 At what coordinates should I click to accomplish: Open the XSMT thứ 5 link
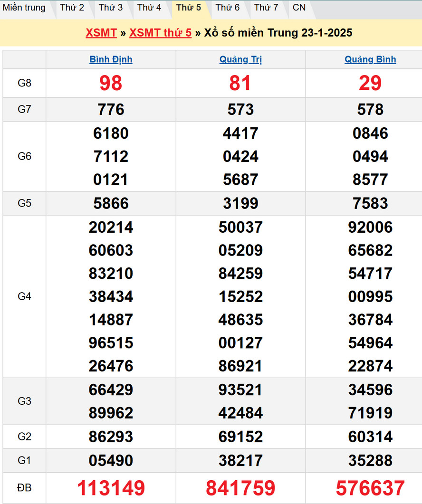(x=161, y=33)
